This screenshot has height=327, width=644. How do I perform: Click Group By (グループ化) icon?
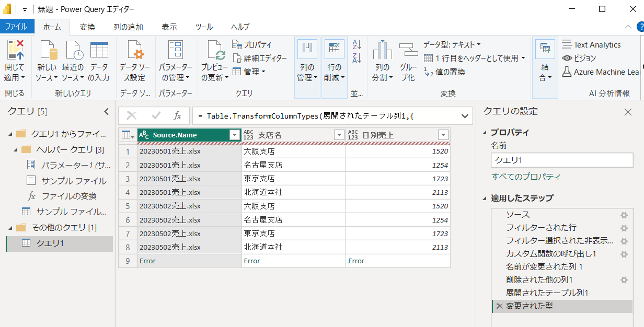408,51
